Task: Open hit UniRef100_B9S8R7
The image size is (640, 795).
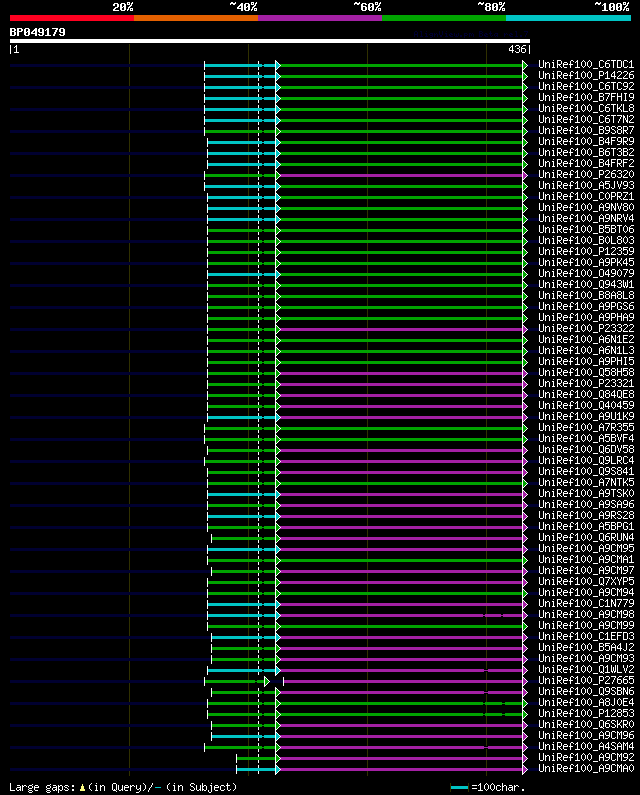Action: (586, 130)
